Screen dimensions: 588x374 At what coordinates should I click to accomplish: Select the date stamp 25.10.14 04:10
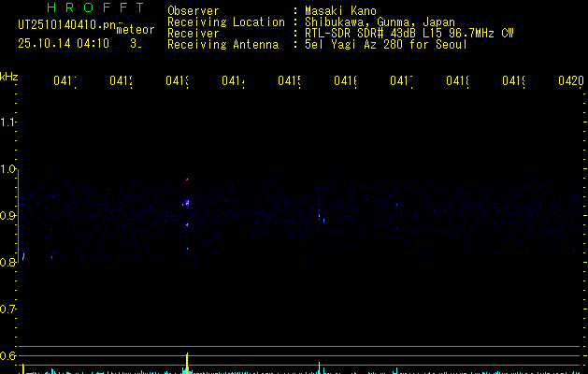tap(64, 44)
